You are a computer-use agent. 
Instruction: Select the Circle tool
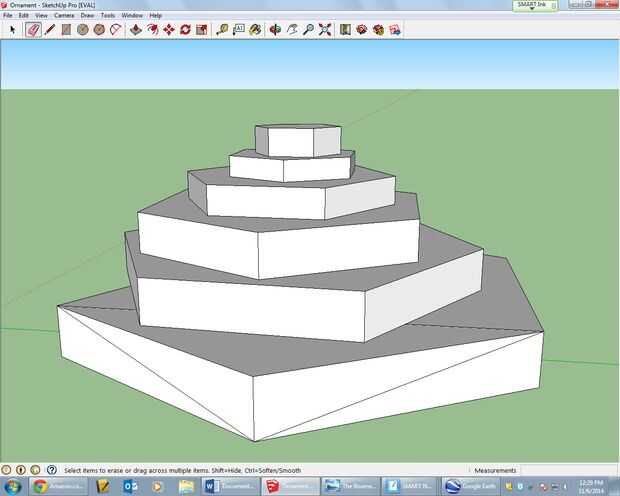[83, 30]
